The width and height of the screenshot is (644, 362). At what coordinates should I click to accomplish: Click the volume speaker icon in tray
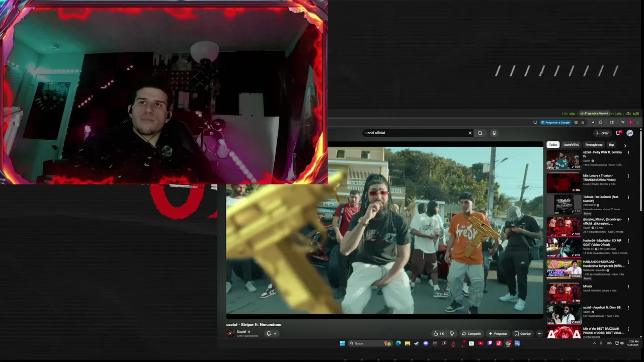tap(621, 343)
